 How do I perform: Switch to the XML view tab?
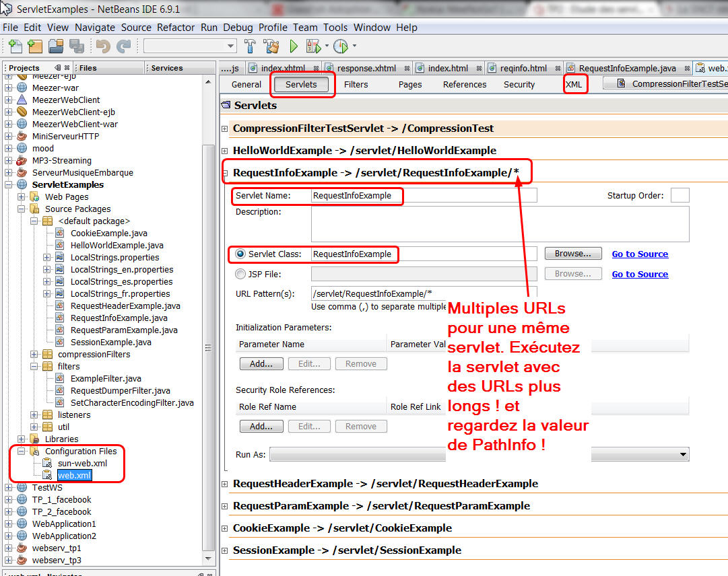574,84
